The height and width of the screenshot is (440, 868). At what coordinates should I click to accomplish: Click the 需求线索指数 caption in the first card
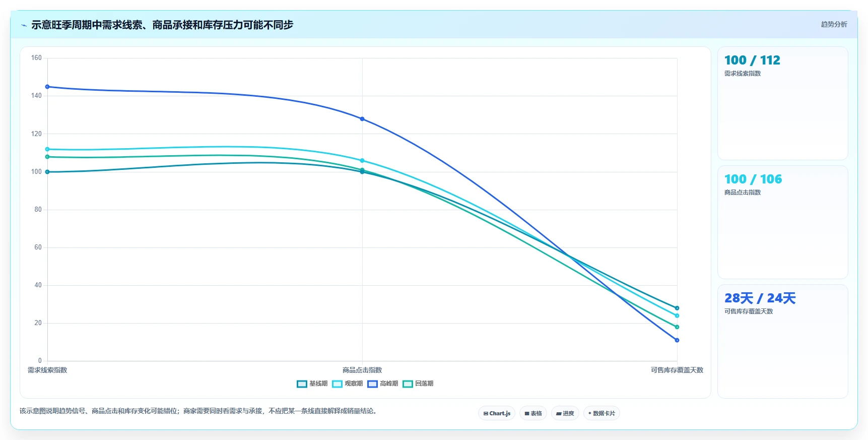[743, 74]
